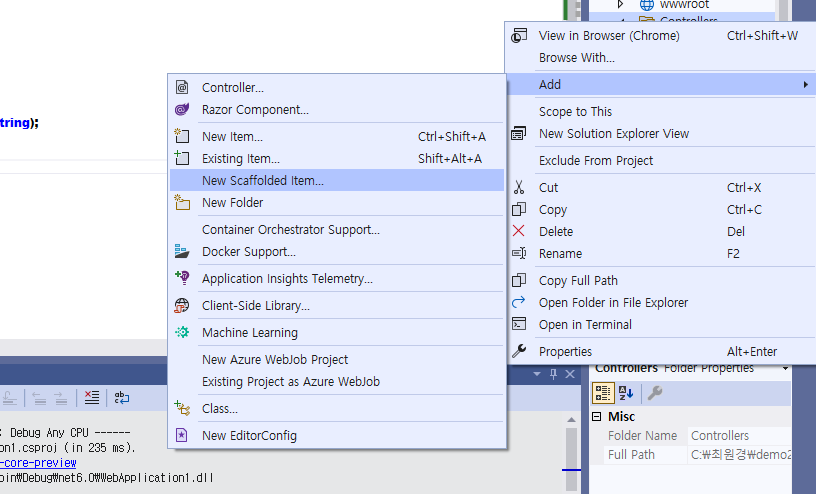Choose Container Orchestrator Support...
The width and height of the screenshot is (816, 494).
pyautogui.click(x=337, y=230)
